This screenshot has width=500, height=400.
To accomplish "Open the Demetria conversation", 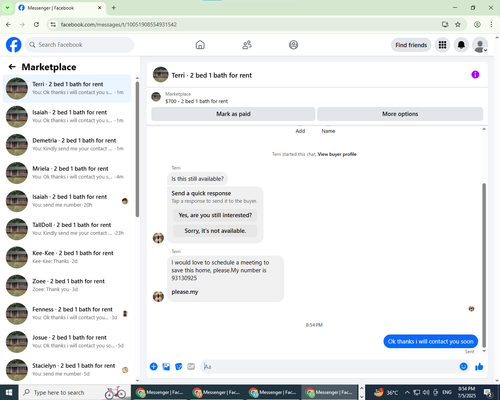I will tap(67, 145).
